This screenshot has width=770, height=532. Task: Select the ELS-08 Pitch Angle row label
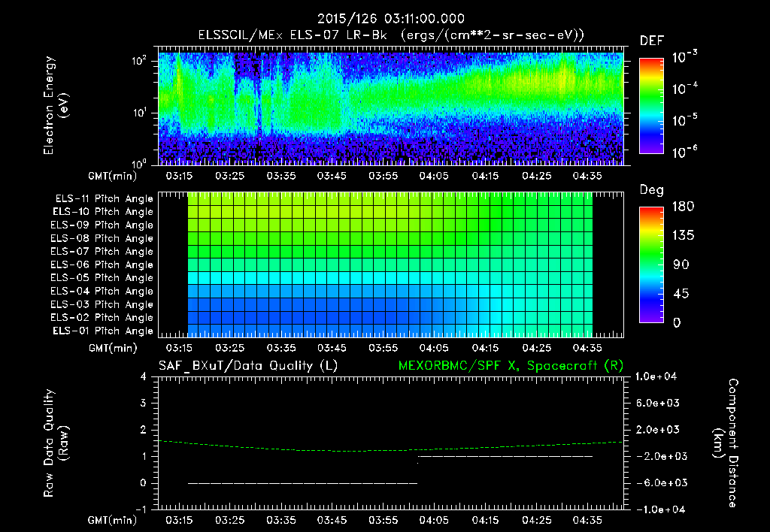pos(102,238)
